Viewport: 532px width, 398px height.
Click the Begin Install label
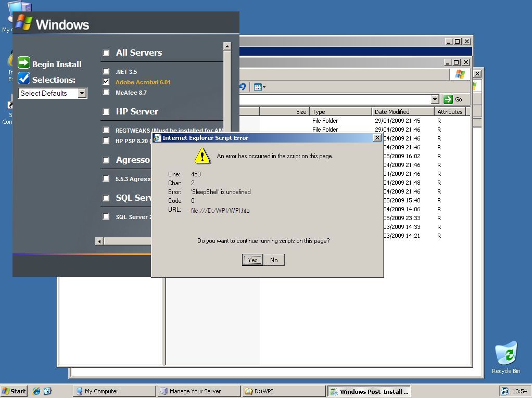pyautogui.click(x=57, y=64)
